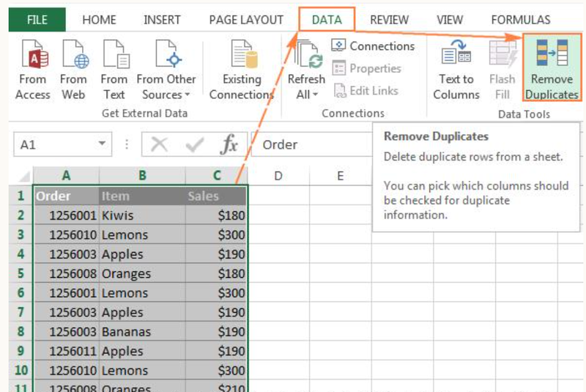This screenshot has width=586, height=392.
Task: Click the Item header cell
Action: (x=142, y=196)
